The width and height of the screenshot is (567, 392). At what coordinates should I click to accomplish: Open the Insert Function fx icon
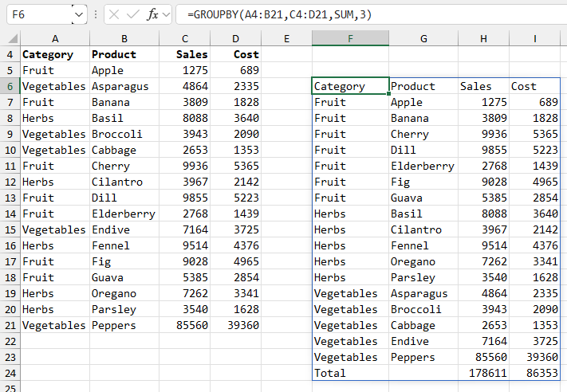pos(152,15)
